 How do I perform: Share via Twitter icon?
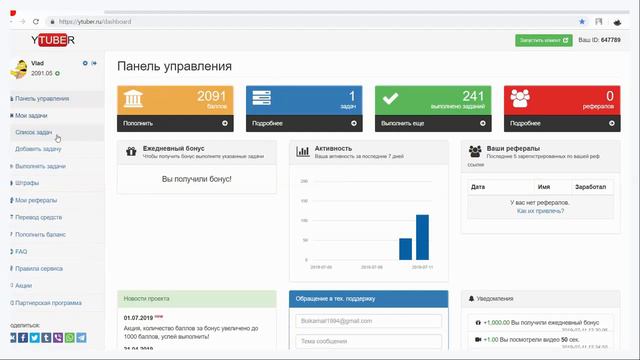tap(35, 338)
